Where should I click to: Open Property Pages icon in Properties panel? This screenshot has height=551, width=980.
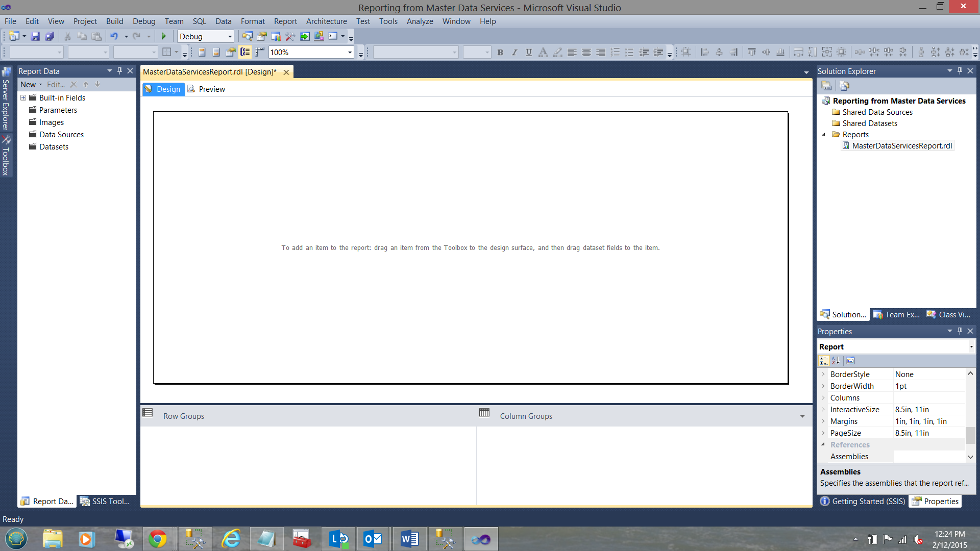[x=850, y=361]
